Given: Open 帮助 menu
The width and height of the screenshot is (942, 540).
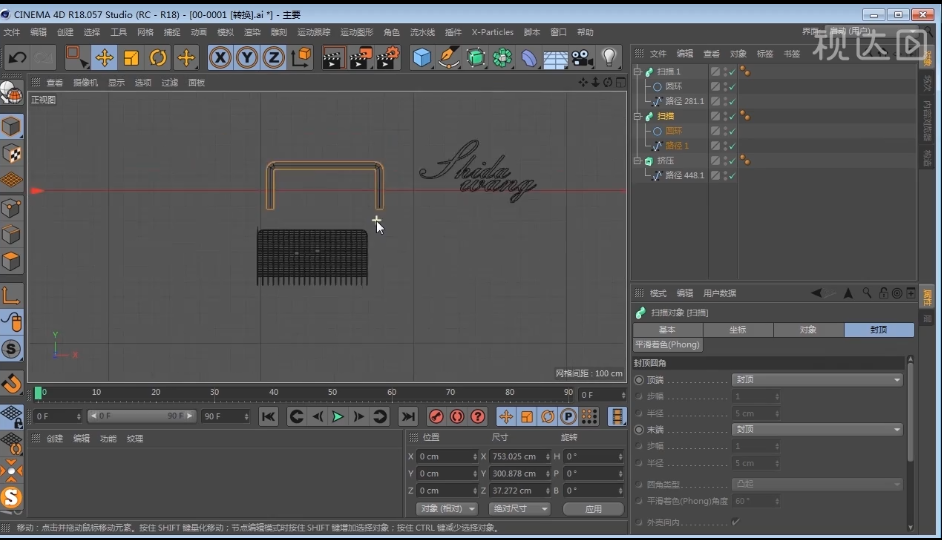Looking at the screenshot, I should pyautogui.click(x=585, y=32).
